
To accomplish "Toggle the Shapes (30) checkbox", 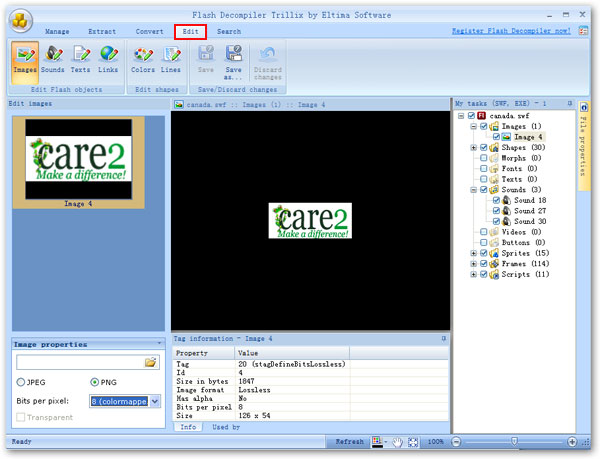I will click(484, 147).
